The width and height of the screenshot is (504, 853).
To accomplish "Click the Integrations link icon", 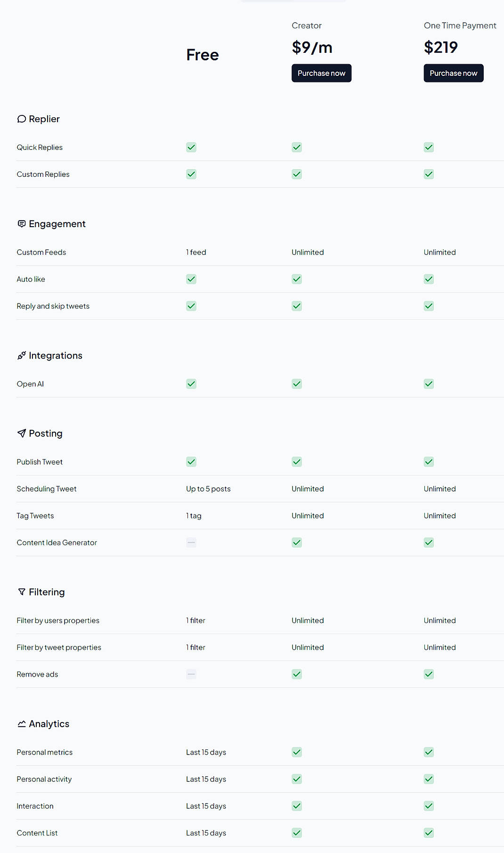I will (22, 355).
